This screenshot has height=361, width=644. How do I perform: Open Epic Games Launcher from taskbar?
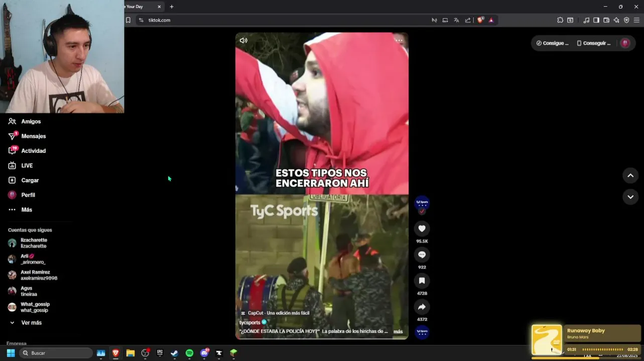click(160, 353)
